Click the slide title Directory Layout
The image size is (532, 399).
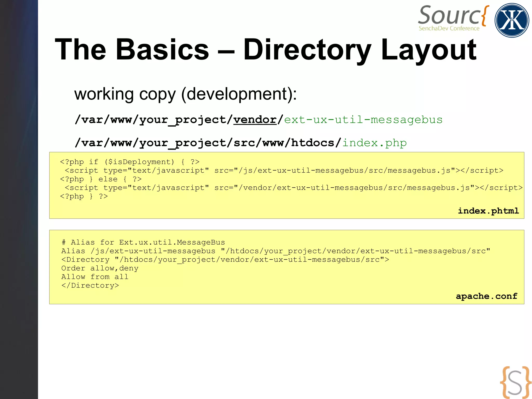click(x=265, y=49)
